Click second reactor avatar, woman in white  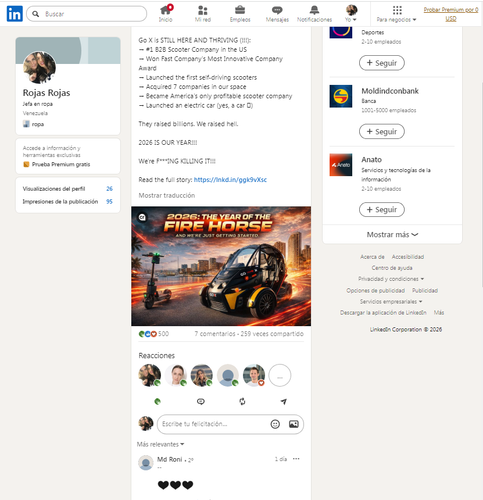[176, 375]
